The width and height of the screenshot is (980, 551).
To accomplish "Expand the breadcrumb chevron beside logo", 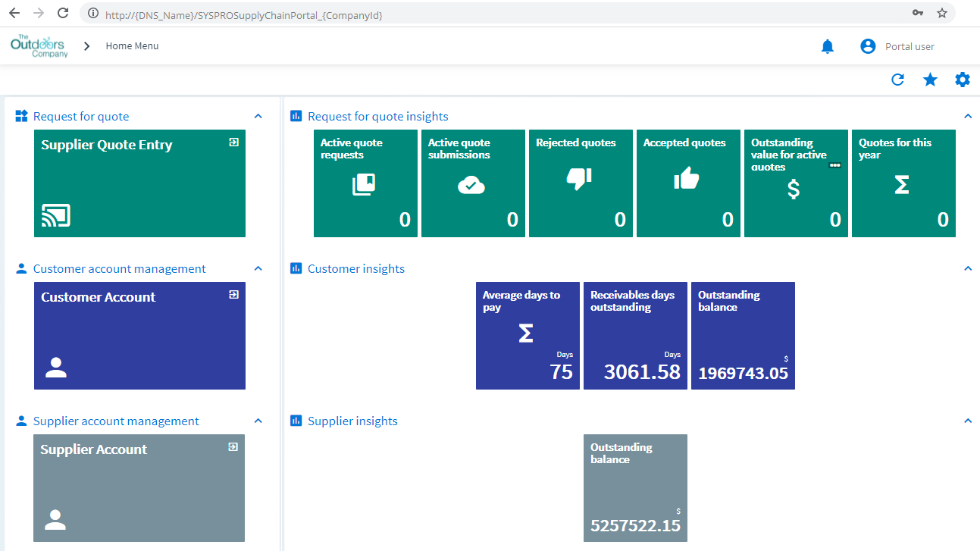I will 86,46.
